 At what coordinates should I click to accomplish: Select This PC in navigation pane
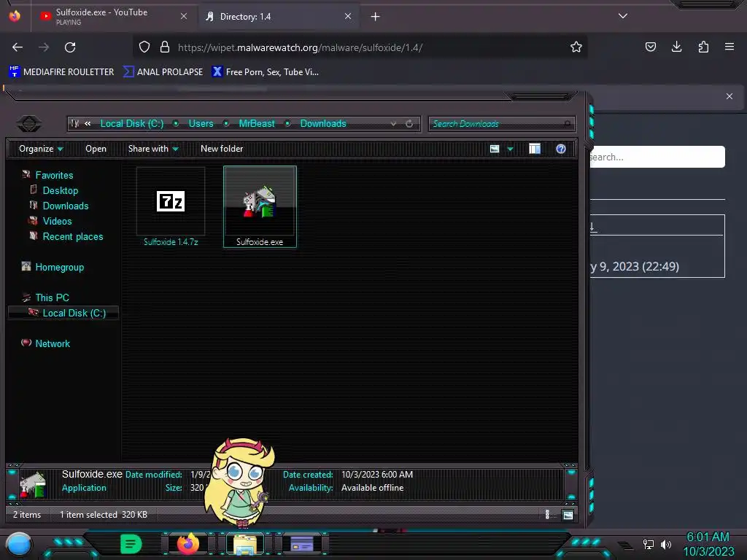pyautogui.click(x=52, y=297)
